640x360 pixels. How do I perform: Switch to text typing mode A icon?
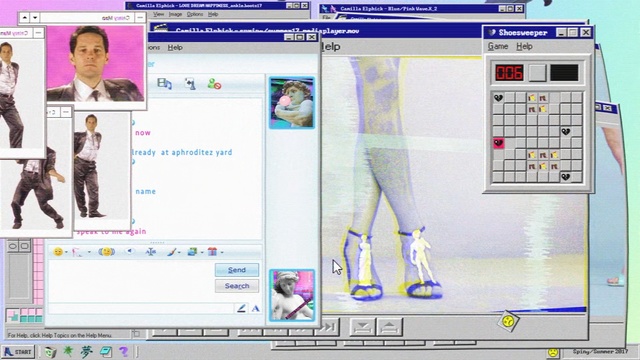[256, 309]
